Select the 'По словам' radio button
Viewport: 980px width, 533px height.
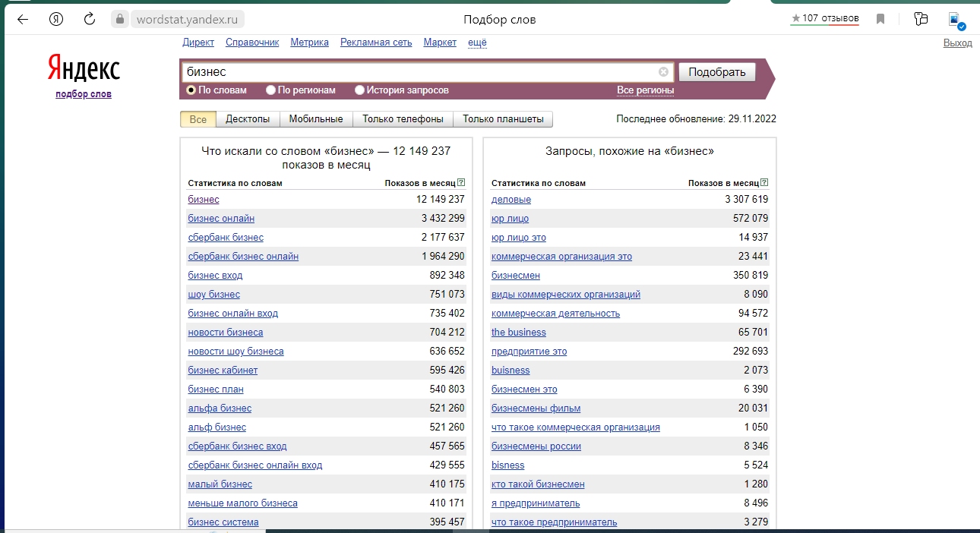(192, 90)
